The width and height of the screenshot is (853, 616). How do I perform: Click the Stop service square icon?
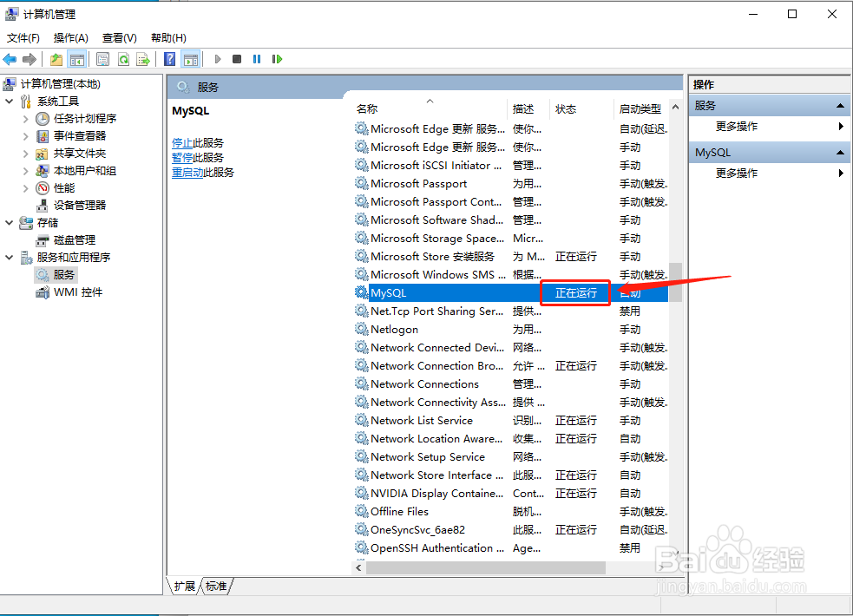coord(237,59)
